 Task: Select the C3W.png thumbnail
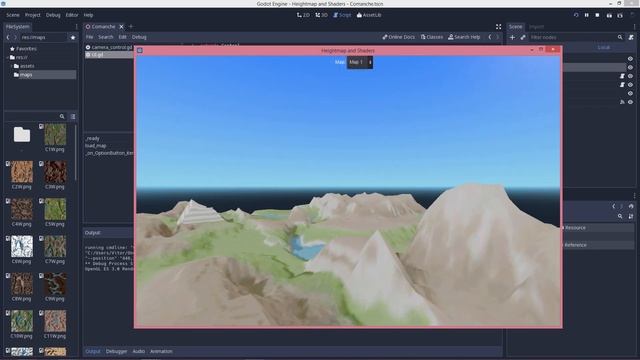point(55,172)
